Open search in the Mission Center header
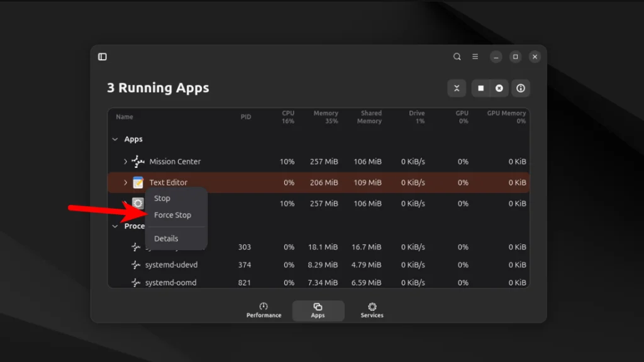The height and width of the screenshot is (362, 644). point(457,57)
